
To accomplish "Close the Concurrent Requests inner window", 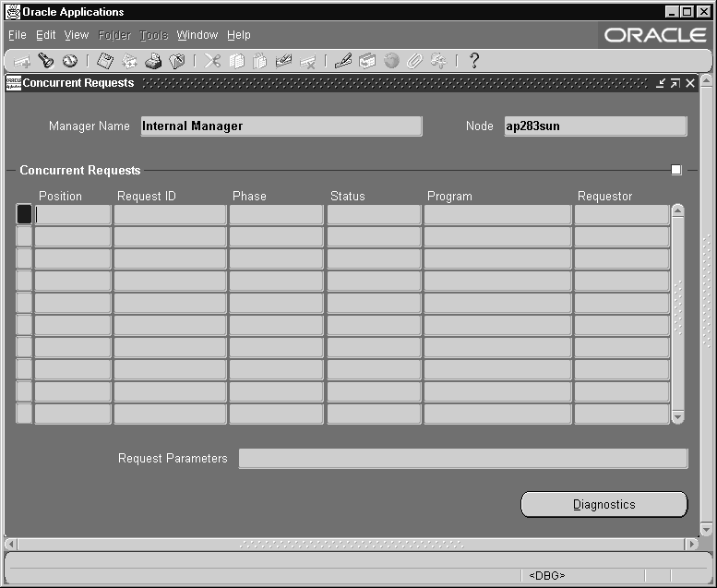I will [690, 83].
